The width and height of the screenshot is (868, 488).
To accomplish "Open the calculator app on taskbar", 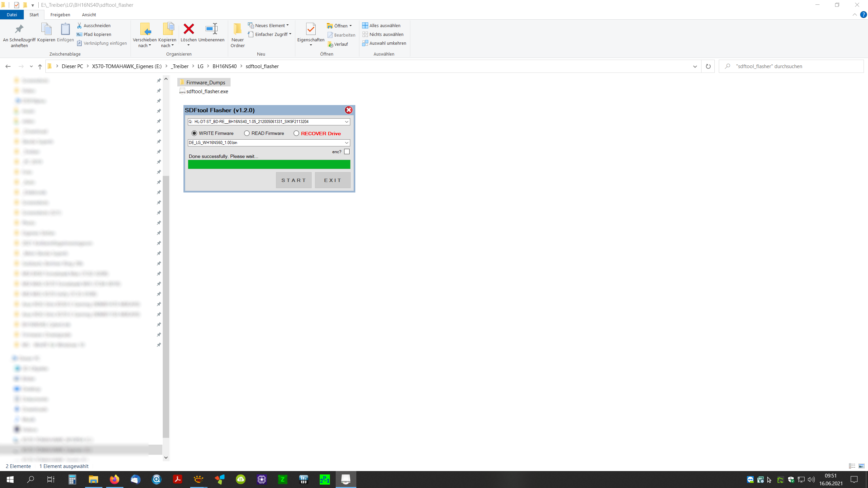I will click(x=72, y=479).
